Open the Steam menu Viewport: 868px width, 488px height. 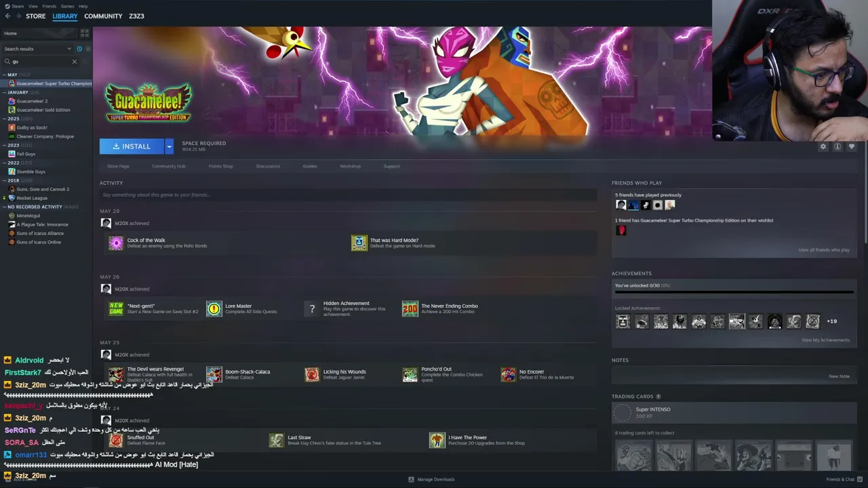16,6
